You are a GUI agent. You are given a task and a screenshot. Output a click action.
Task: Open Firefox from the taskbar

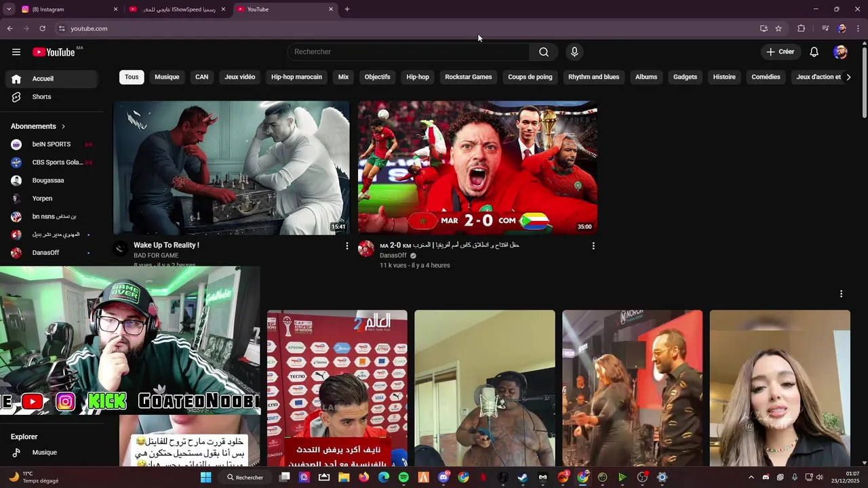(363, 478)
